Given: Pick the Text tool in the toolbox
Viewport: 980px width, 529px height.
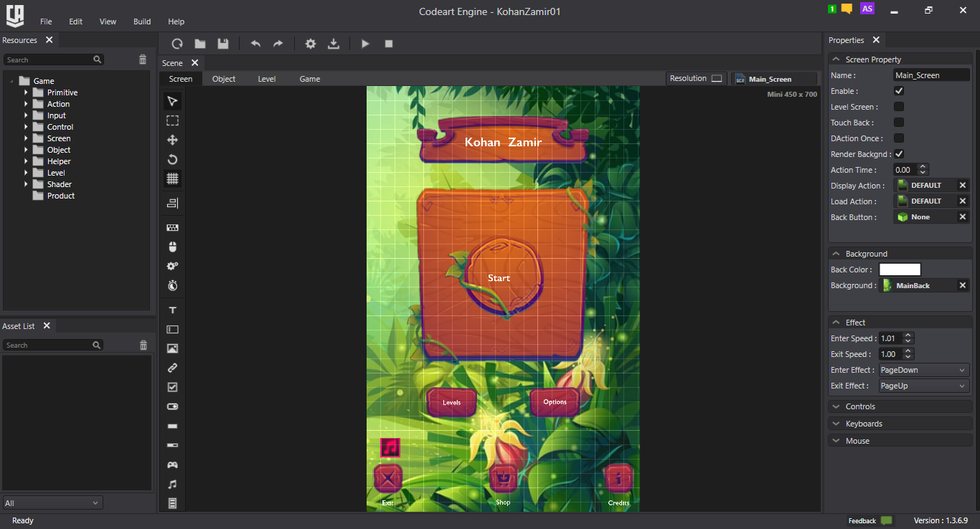Looking at the screenshot, I should tap(172, 310).
